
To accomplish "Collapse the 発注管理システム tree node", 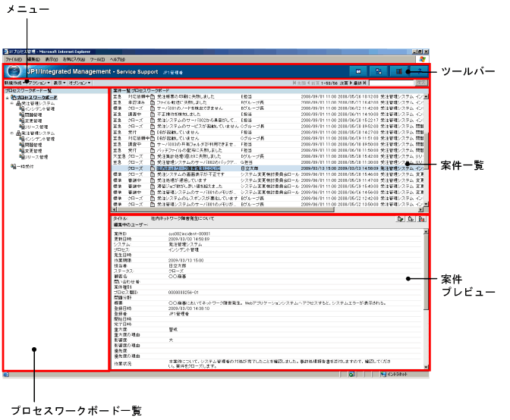I will (x=12, y=133).
